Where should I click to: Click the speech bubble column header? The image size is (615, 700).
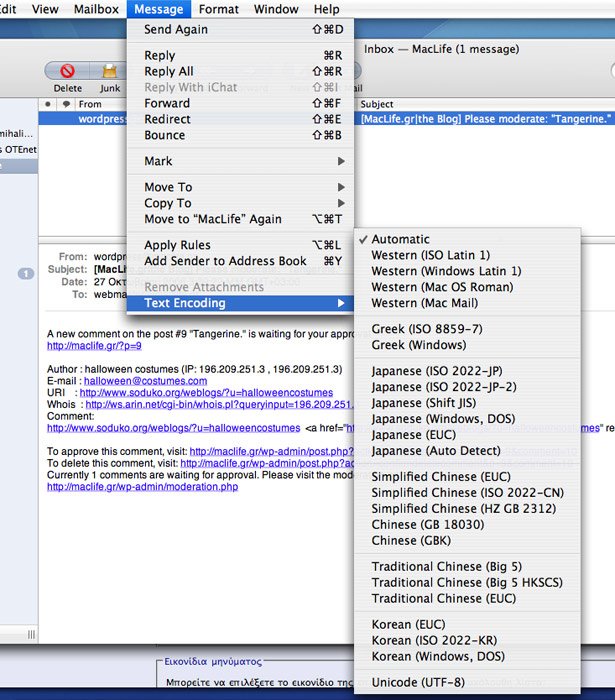click(x=66, y=104)
